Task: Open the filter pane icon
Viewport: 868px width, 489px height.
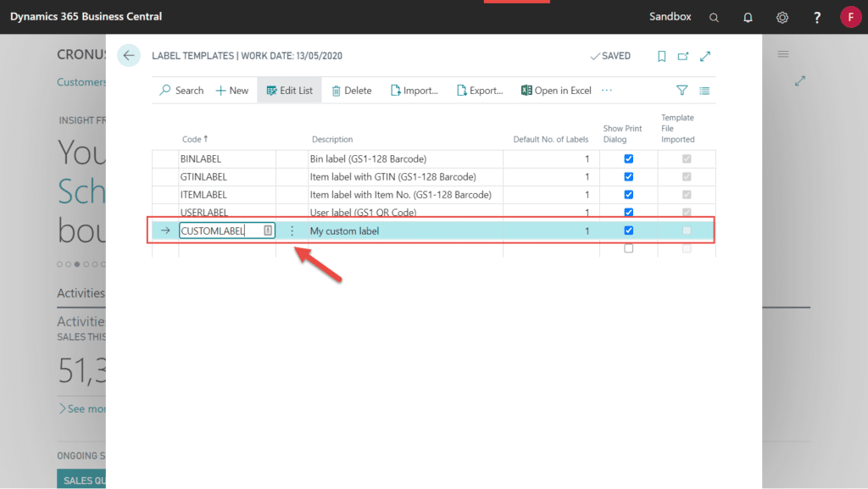Action: coord(682,90)
